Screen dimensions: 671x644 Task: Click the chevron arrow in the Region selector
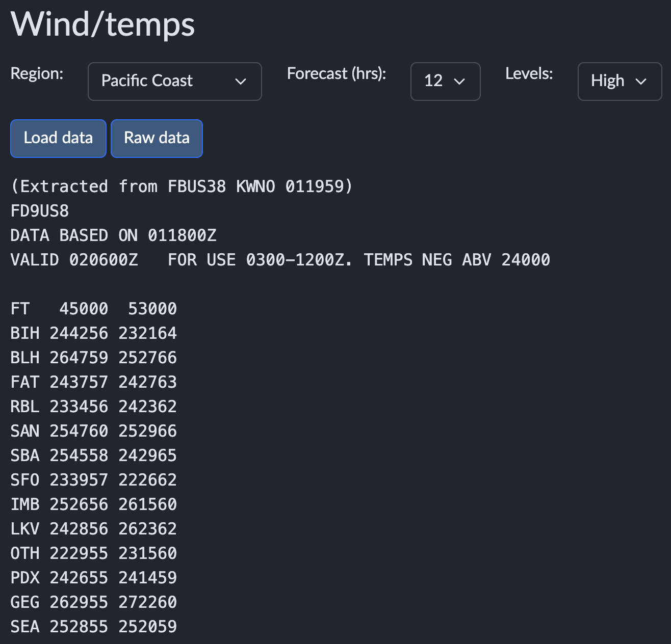point(241,82)
